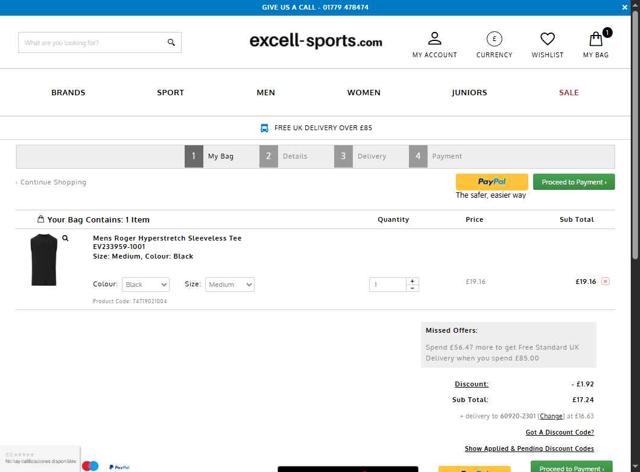Click the search magnifier icon
Screen dimensions: 640x472
coord(171,42)
